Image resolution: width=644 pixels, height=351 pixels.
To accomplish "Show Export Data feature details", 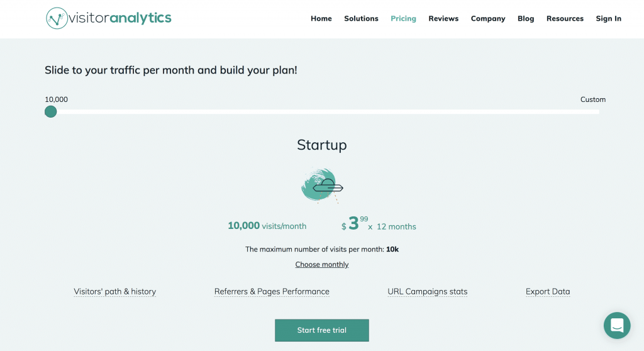I will [x=548, y=292].
